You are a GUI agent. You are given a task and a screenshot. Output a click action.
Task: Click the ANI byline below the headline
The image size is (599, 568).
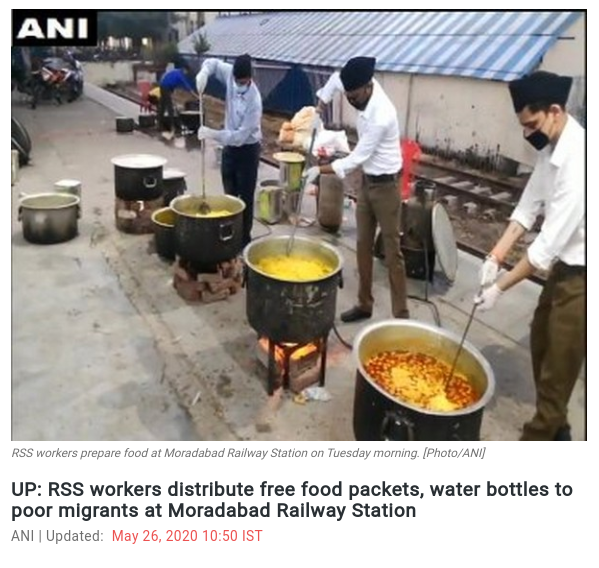point(23,536)
